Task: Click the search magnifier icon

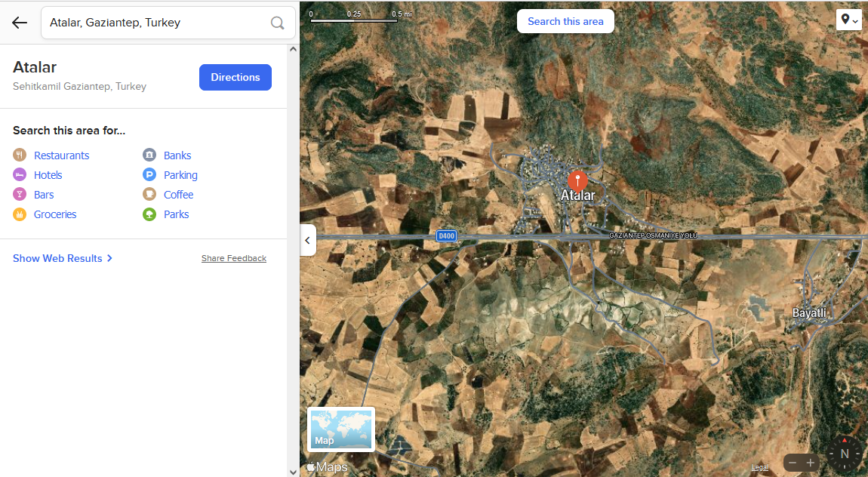Action: (x=277, y=23)
